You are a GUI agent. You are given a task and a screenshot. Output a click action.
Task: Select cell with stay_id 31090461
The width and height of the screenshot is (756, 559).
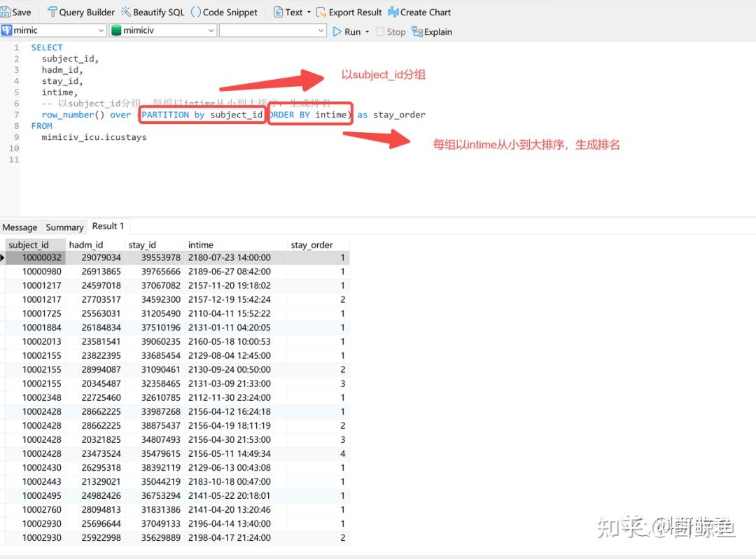coord(155,369)
